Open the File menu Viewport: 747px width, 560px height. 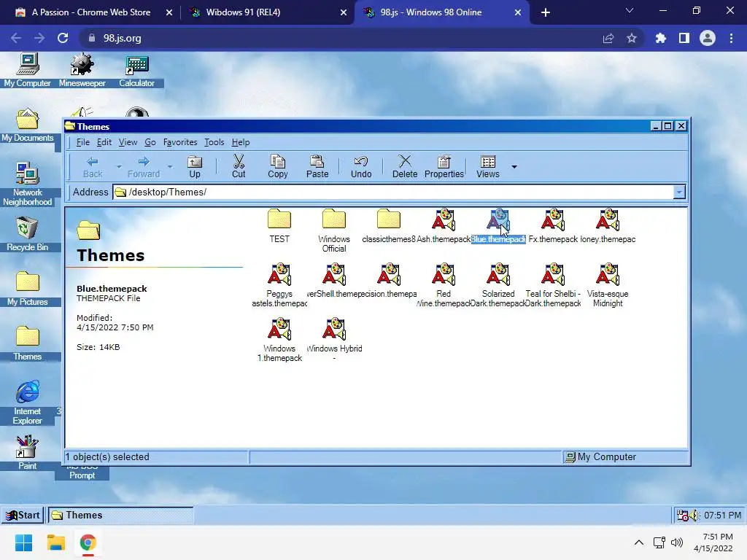coord(83,142)
